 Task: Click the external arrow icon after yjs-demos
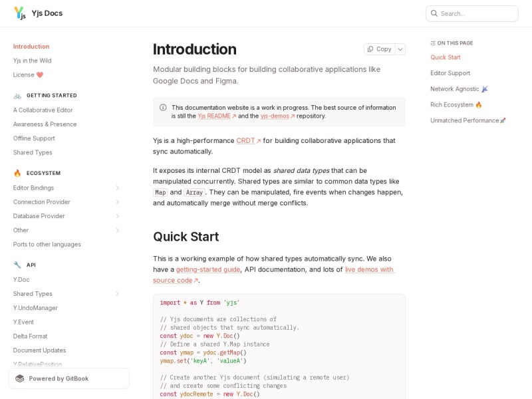(x=293, y=116)
